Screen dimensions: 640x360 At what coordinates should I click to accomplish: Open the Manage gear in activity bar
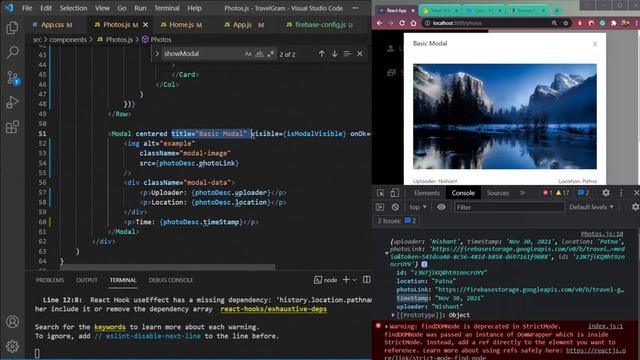point(12,346)
